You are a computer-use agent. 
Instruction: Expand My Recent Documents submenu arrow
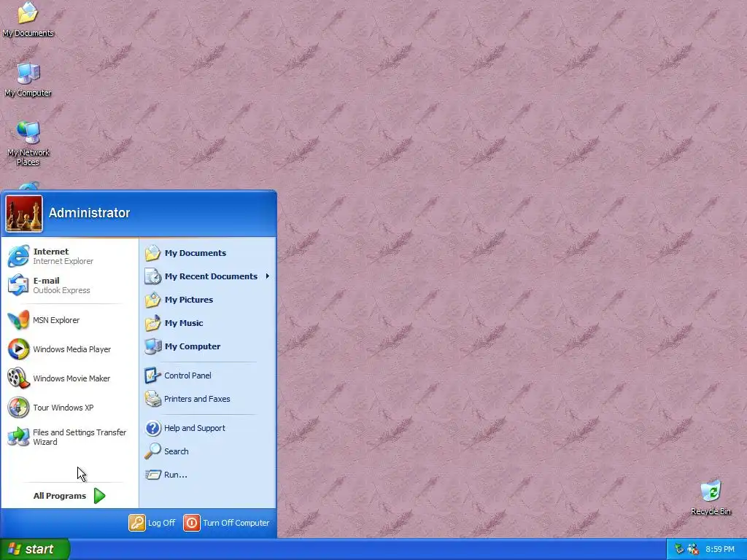pos(268,276)
